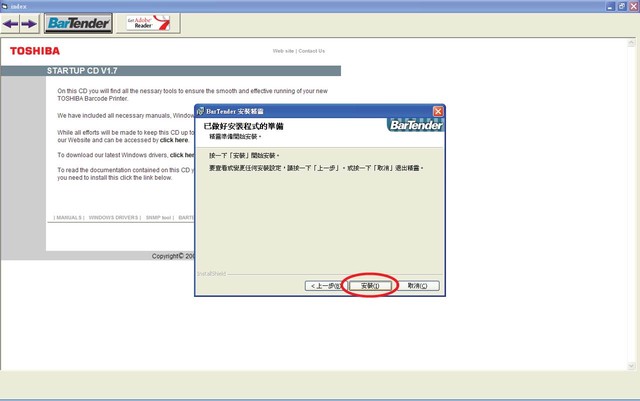This screenshot has height=401, width=640.
Task: Click the 已做好安裝程式的準備 dialog heading
Action: 243,126
